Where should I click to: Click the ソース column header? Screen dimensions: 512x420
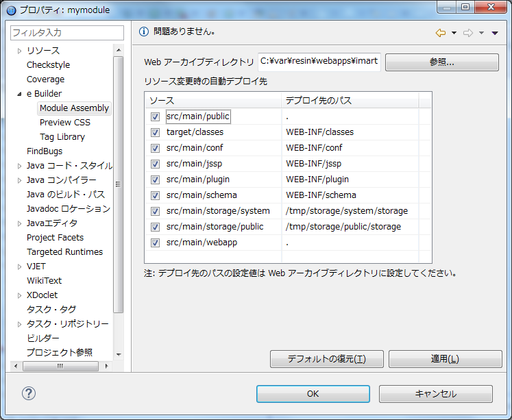[213, 100]
